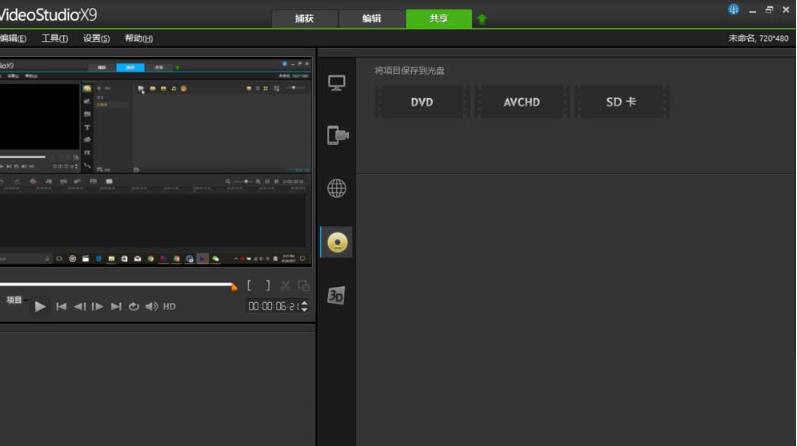798x446 pixels.
Task: Toggle HD preview mode
Action: [169, 306]
